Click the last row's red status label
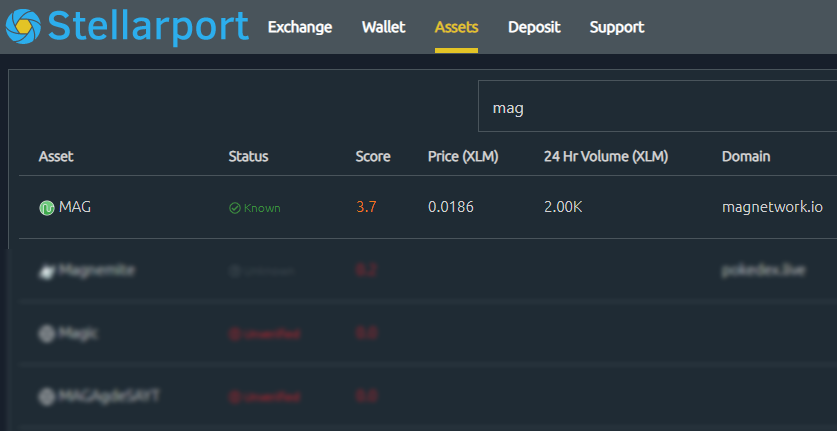837x431 pixels. (265, 397)
